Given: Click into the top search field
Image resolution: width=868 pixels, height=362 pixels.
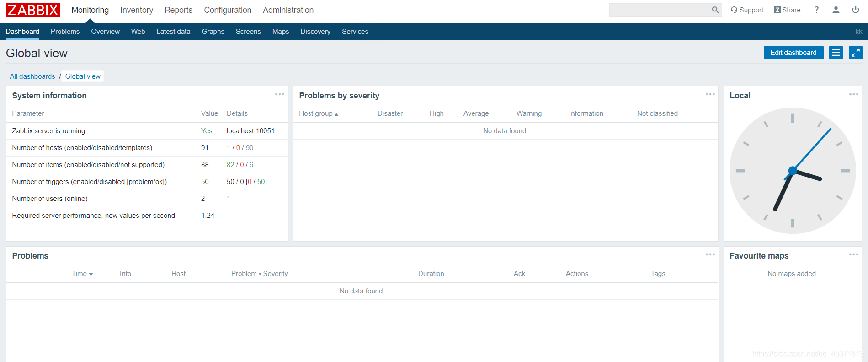Looking at the screenshot, I should 659,10.
